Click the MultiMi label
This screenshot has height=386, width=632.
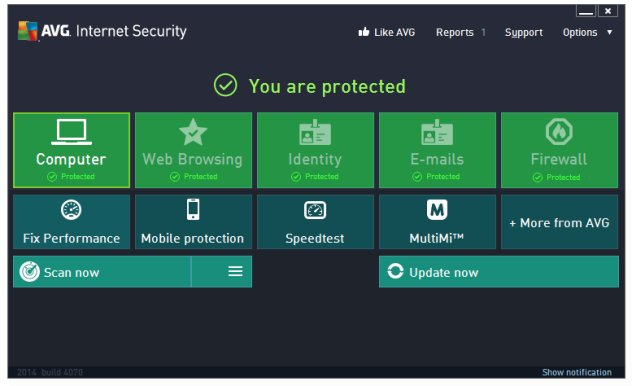[x=437, y=239]
